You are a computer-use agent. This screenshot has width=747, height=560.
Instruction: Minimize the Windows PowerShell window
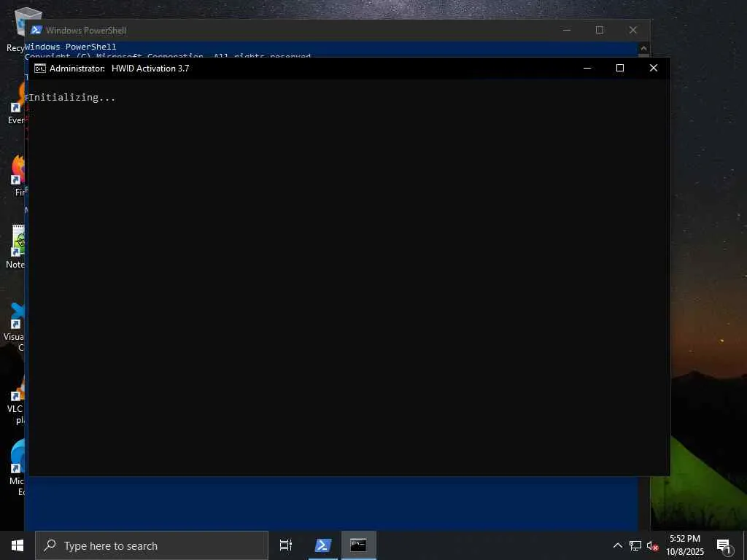click(567, 30)
